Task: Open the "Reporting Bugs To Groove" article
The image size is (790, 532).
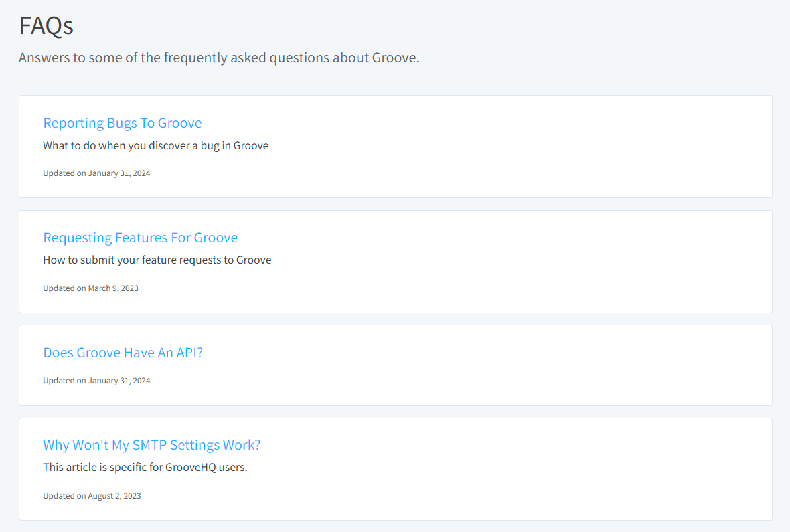Action: coord(123,123)
